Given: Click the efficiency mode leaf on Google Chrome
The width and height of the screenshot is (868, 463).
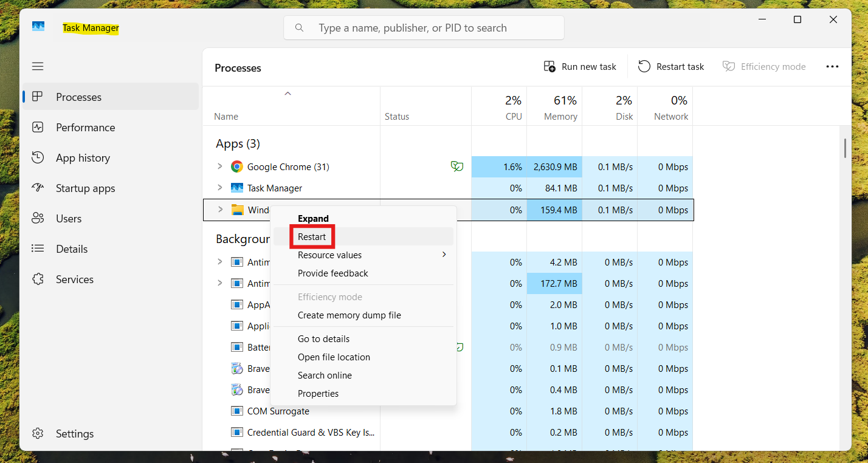Looking at the screenshot, I should click(x=456, y=166).
